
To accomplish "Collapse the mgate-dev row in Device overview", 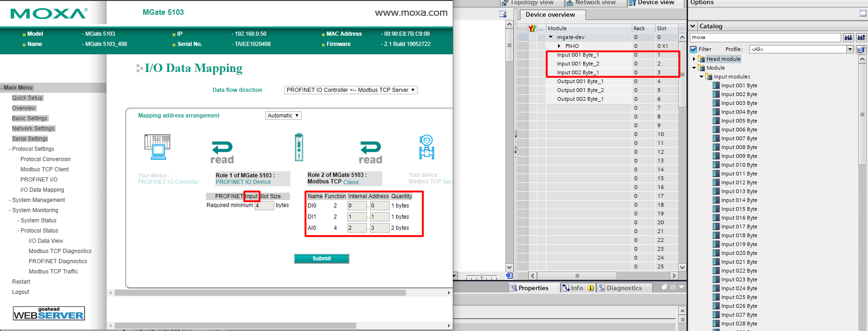I will click(x=551, y=37).
